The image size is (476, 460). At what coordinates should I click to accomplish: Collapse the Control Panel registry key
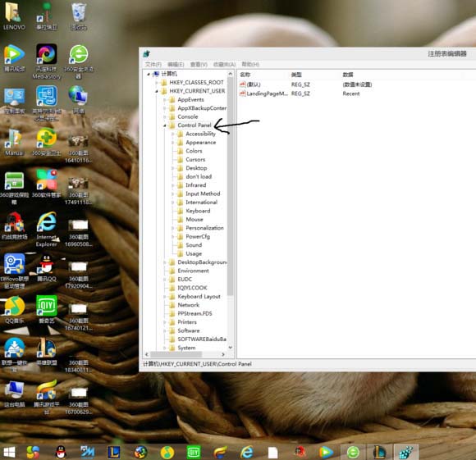point(164,125)
